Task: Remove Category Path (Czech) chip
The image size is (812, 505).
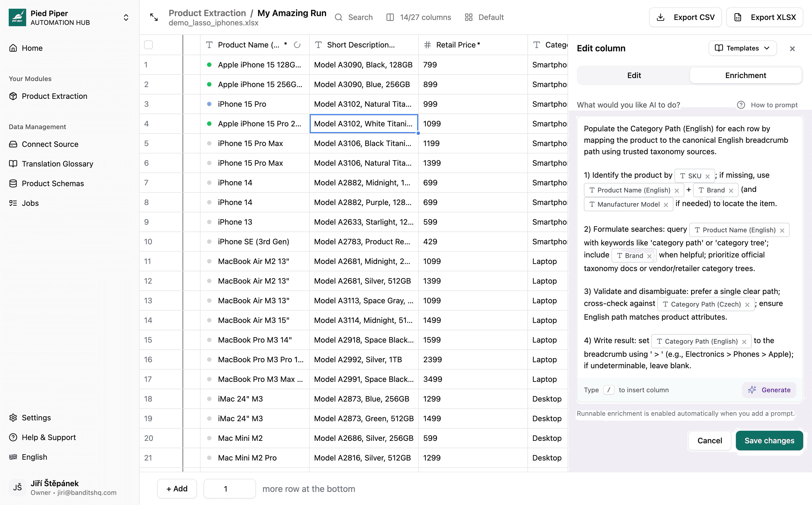Action: 747,305
